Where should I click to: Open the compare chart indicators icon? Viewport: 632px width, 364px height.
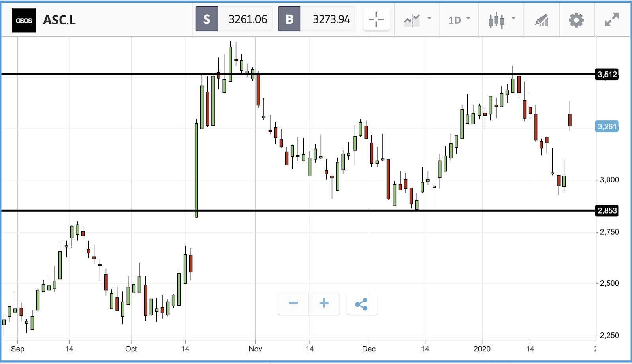click(x=412, y=20)
